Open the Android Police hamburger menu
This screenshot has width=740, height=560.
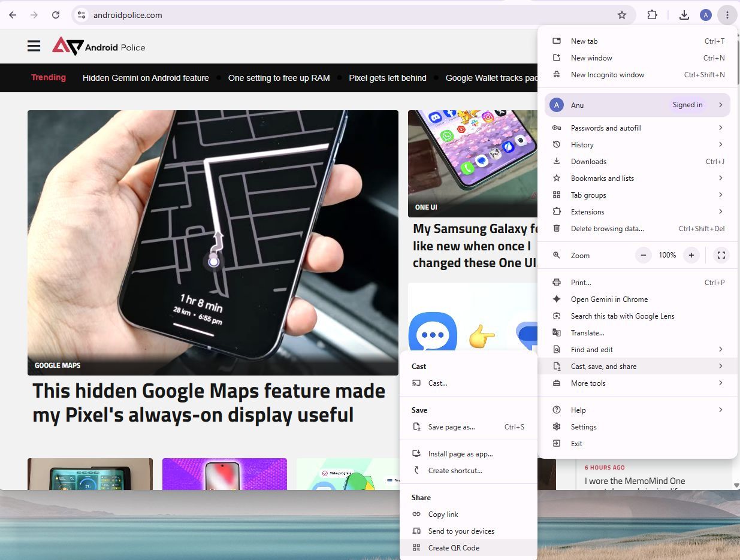(34, 46)
